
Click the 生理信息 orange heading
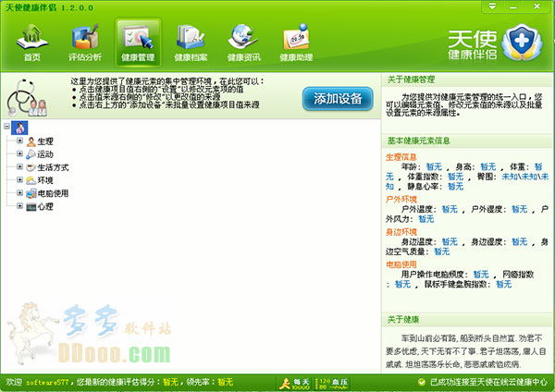click(401, 157)
